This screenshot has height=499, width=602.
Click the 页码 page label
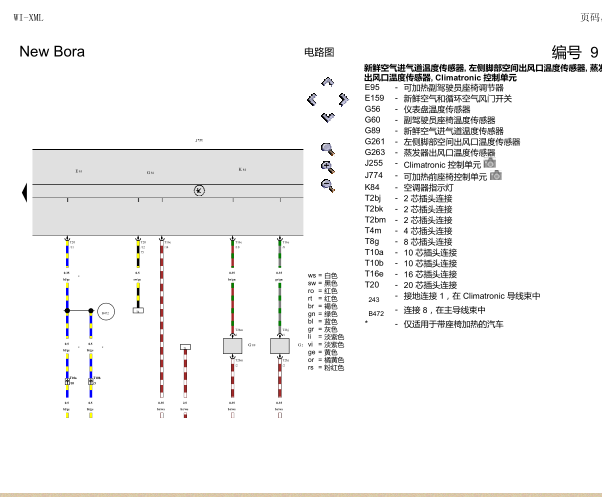click(x=590, y=17)
